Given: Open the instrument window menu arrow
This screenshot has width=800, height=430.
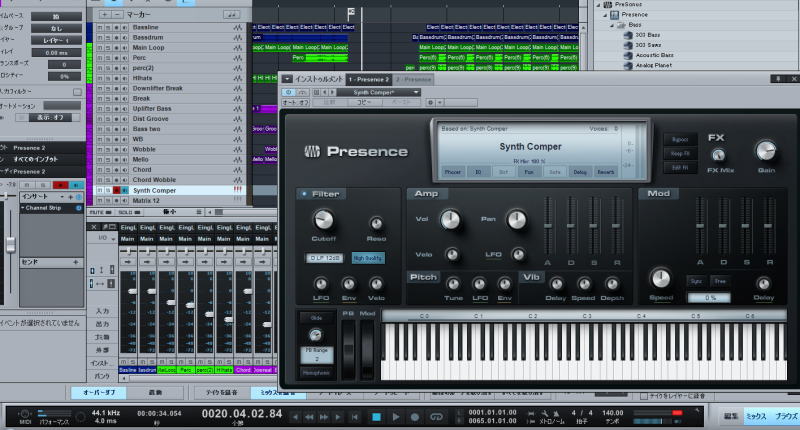Looking at the screenshot, I should (x=287, y=79).
